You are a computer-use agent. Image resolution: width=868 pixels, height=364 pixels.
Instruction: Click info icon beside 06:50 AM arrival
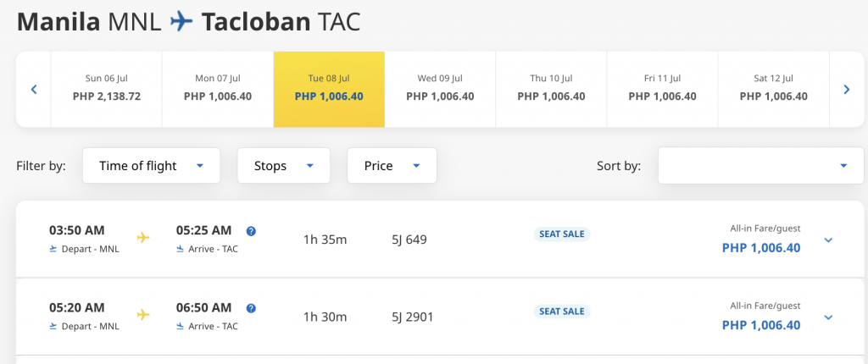pos(251,309)
